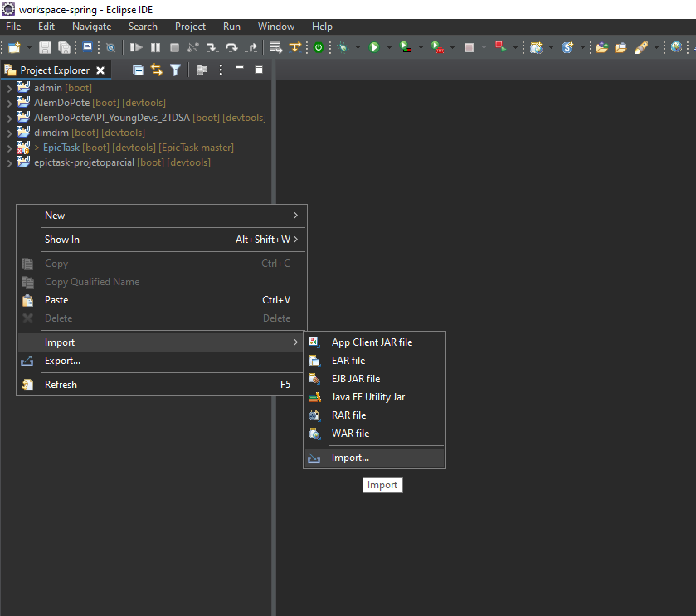The image size is (696, 616).
Task: Click the Focus on Active Task icon
Action: (202, 70)
